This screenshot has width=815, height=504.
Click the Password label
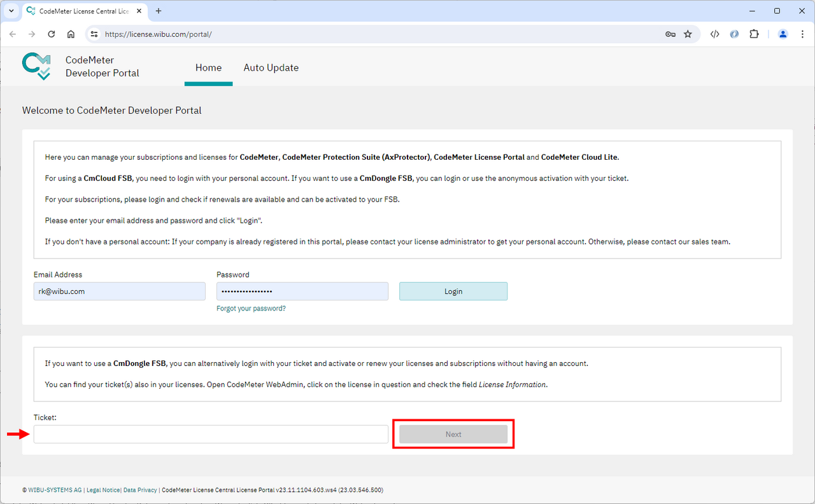pyautogui.click(x=233, y=275)
